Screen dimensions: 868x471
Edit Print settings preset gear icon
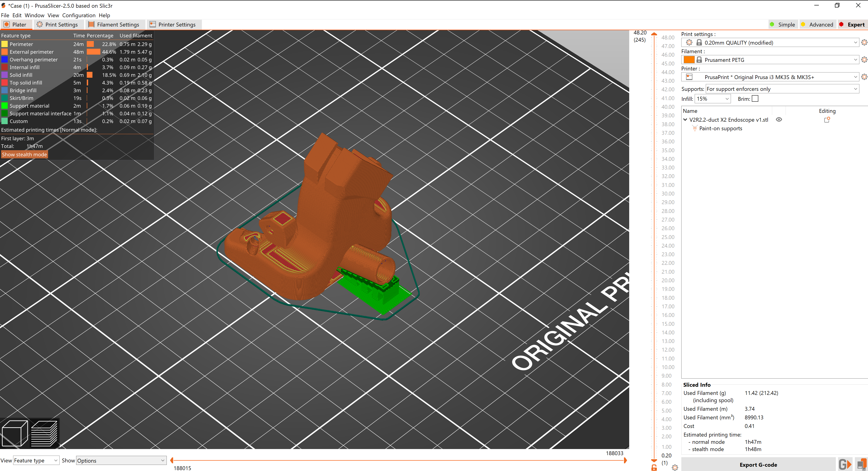864,42
